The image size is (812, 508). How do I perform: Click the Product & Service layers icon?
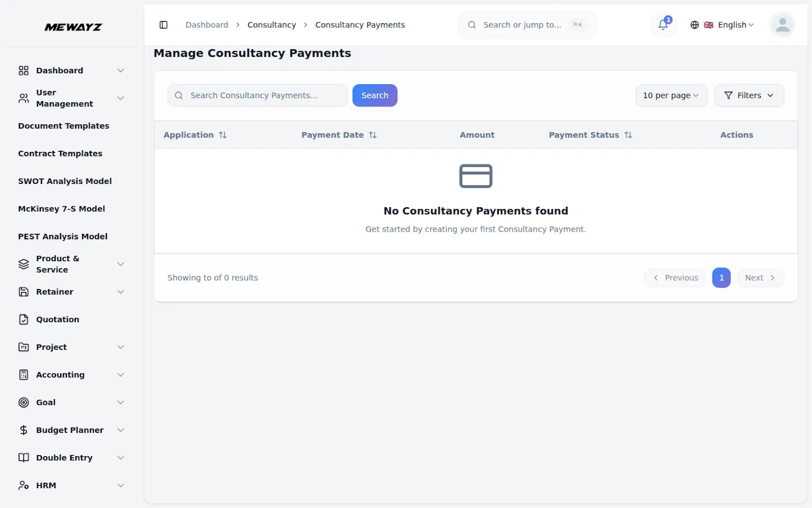(x=24, y=264)
